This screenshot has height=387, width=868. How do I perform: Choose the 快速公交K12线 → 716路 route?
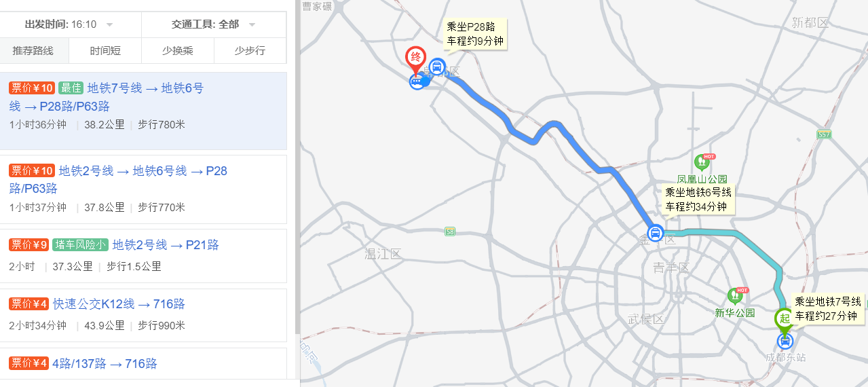pyautogui.click(x=143, y=315)
